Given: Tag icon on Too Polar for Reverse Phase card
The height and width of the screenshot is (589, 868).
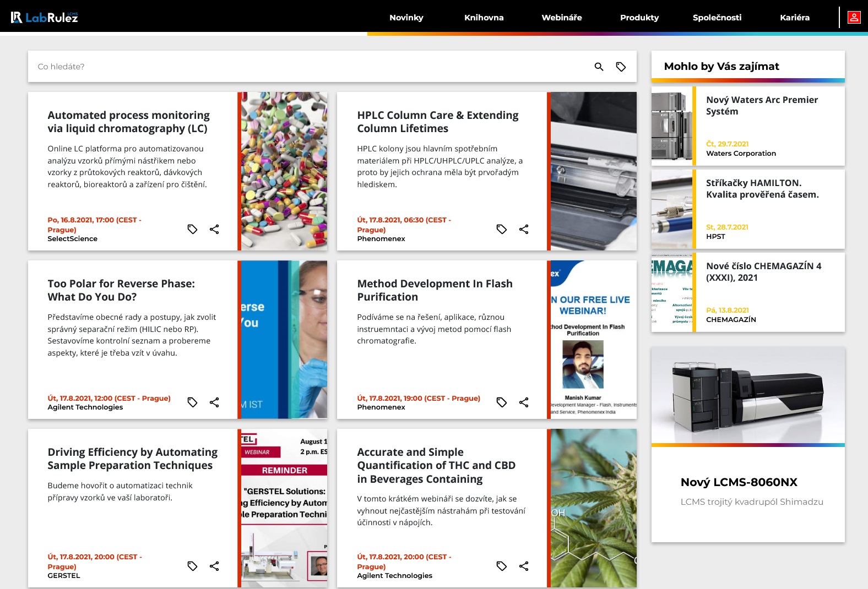Looking at the screenshot, I should pos(192,402).
